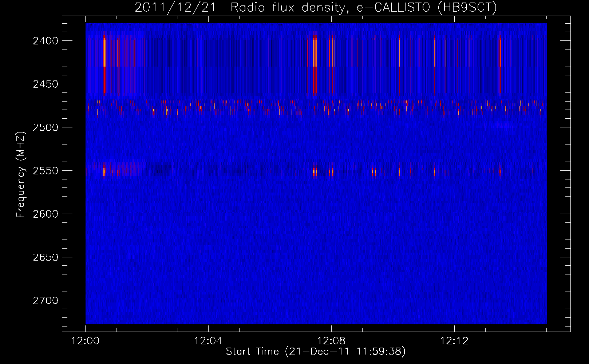Select the 2600 frequency tick label
The height and width of the screenshot is (364, 589).
46,214
